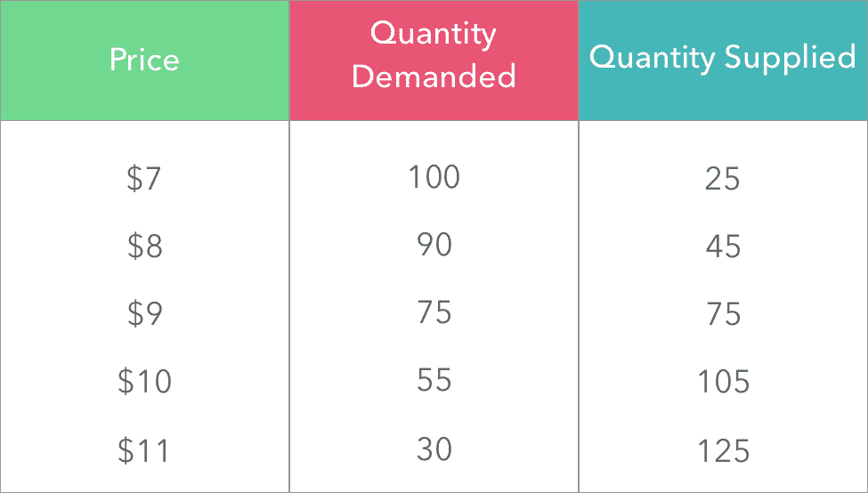Select quantity demanded value 90
This screenshot has height=493, width=868.
click(434, 245)
